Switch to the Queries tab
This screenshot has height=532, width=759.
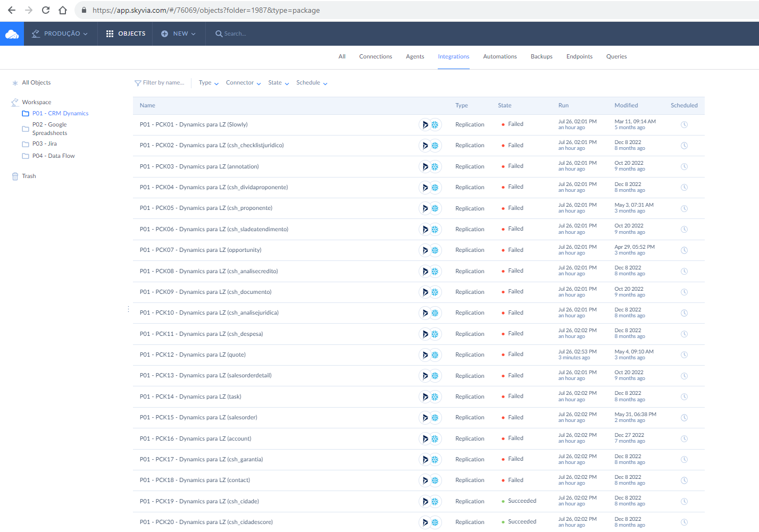(616, 57)
